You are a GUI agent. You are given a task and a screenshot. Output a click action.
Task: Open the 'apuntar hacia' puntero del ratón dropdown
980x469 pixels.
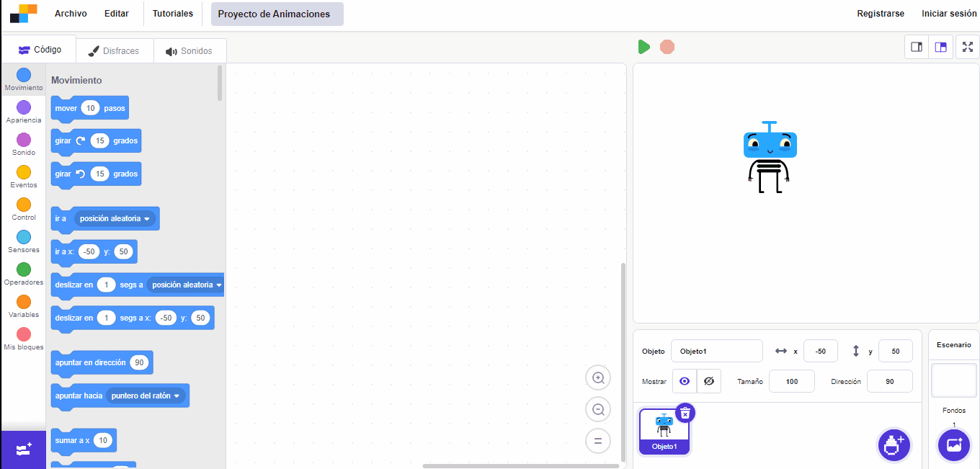pyautogui.click(x=176, y=396)
